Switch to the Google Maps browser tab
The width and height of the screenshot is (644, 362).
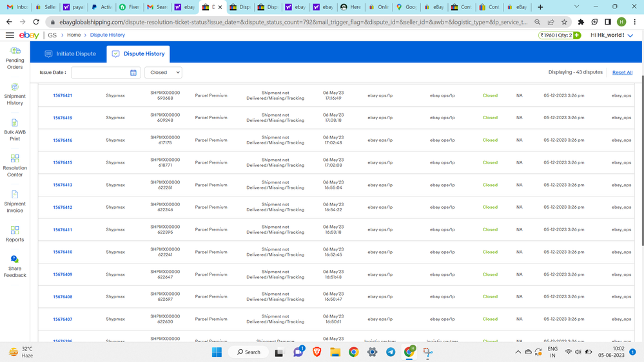[405, 7]
